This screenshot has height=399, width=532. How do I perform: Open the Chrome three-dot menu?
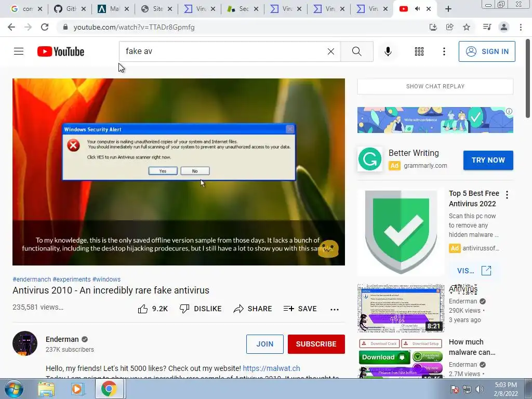coord(521,27)
